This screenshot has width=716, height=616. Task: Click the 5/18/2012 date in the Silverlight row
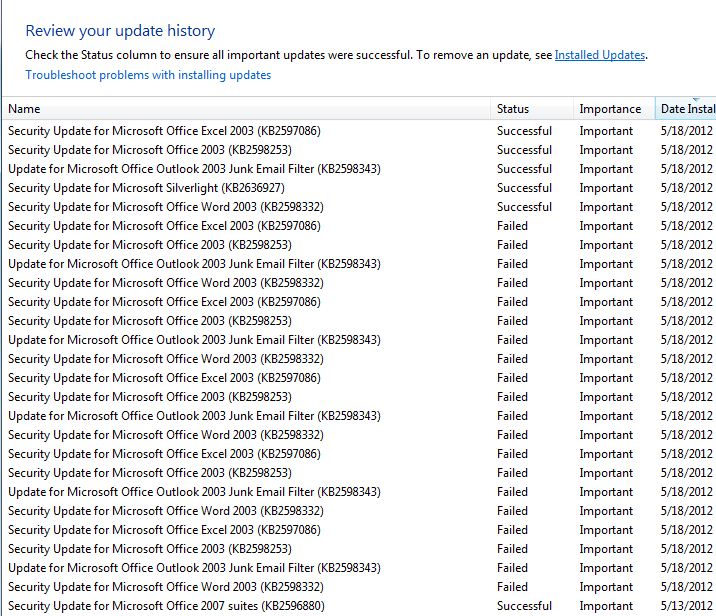point(686,188)
